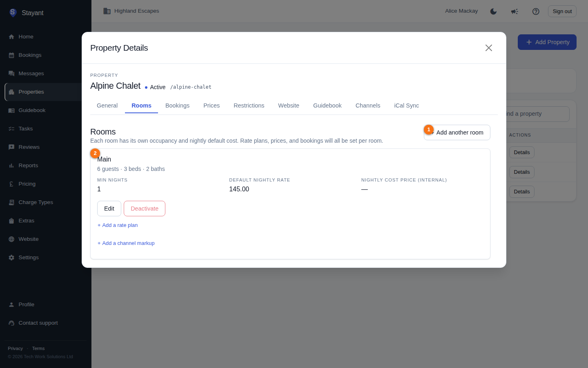Open the Bookings tab in Property Details
The image size is (588, 368).
177,105
